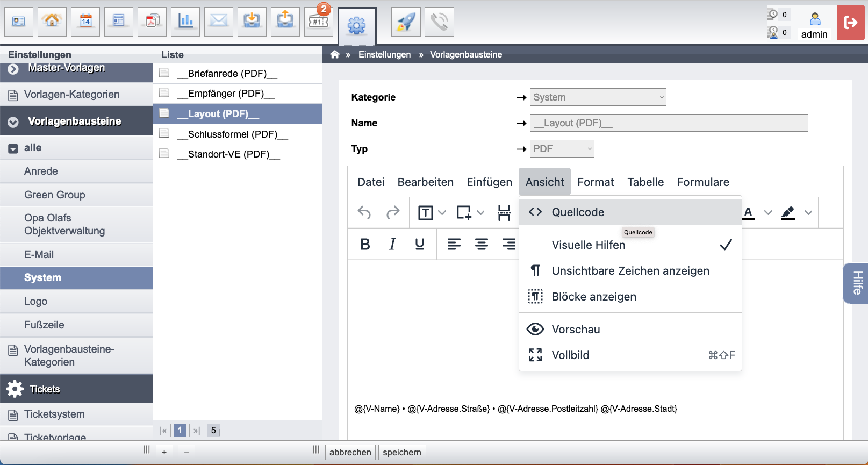Click the abbrechen button
This screenshot has height=465, width=868.
[350, 453]
